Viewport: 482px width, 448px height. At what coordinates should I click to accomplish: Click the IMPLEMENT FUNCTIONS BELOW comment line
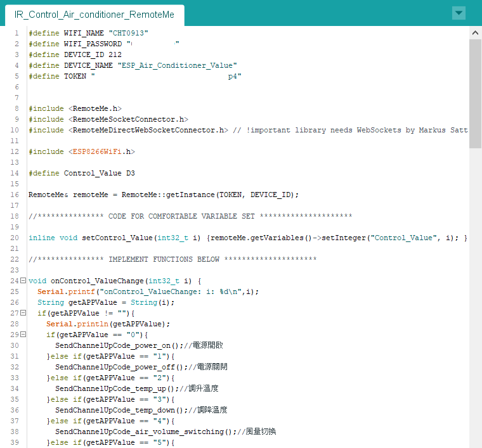[x=173, y=259]
